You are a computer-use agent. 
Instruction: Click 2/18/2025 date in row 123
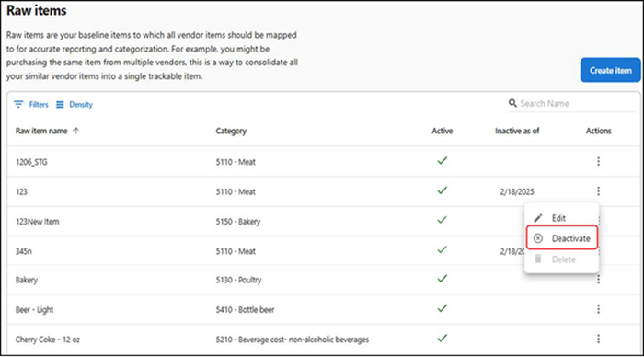(x=517, y=191)
